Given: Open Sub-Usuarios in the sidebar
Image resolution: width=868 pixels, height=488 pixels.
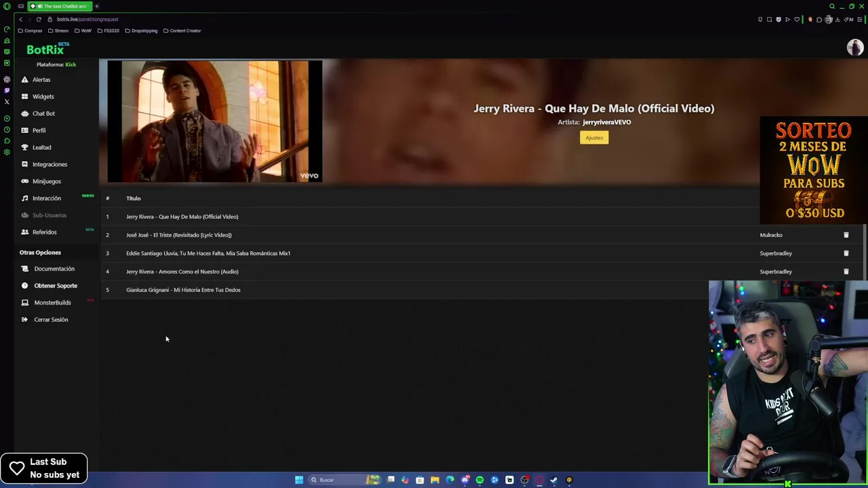Looking at the screenshot, I should [x=50, y=215].
